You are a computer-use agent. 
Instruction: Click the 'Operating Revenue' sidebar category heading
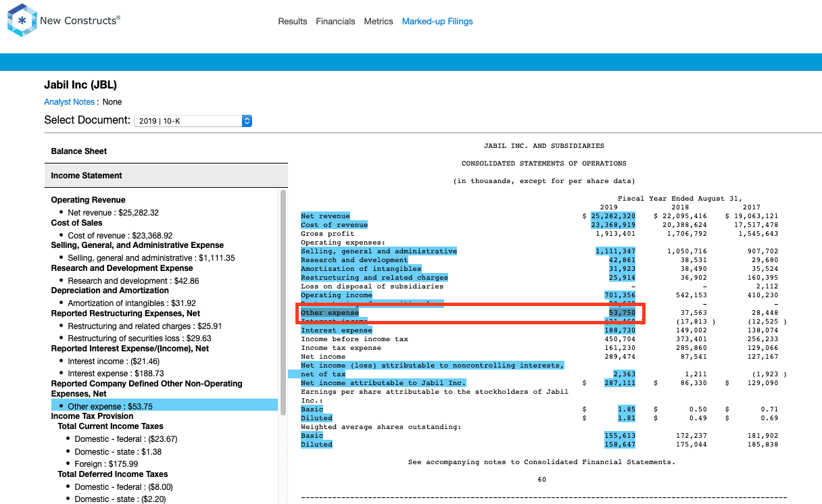(89, 200)
